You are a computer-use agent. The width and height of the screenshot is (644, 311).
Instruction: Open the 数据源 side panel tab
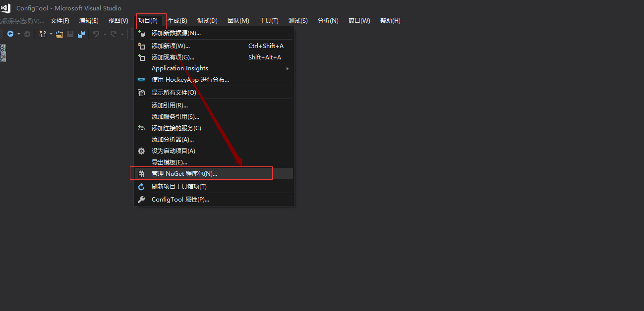point(3,53)
